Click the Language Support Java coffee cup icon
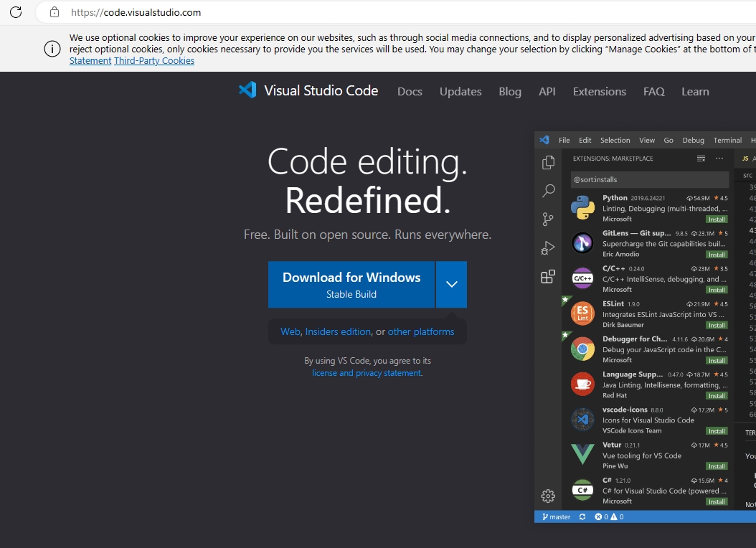The height and width of the screenshot is (548, 756). point(582,384)
